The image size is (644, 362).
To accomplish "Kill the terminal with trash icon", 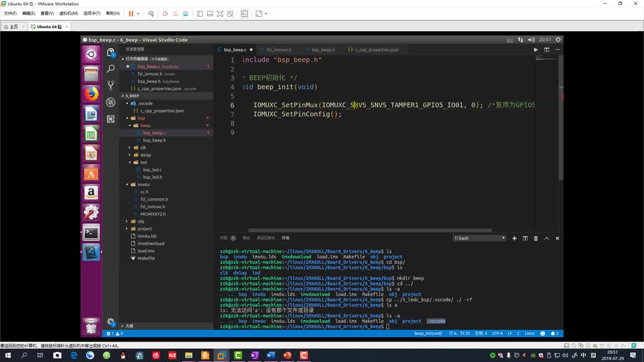I will pos(536,238).
